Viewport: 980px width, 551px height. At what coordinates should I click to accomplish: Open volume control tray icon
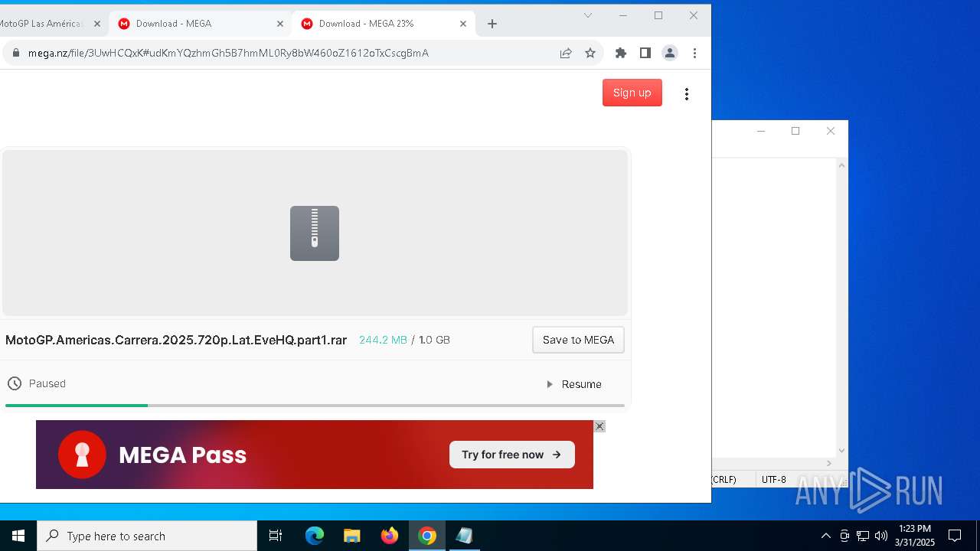881,536
